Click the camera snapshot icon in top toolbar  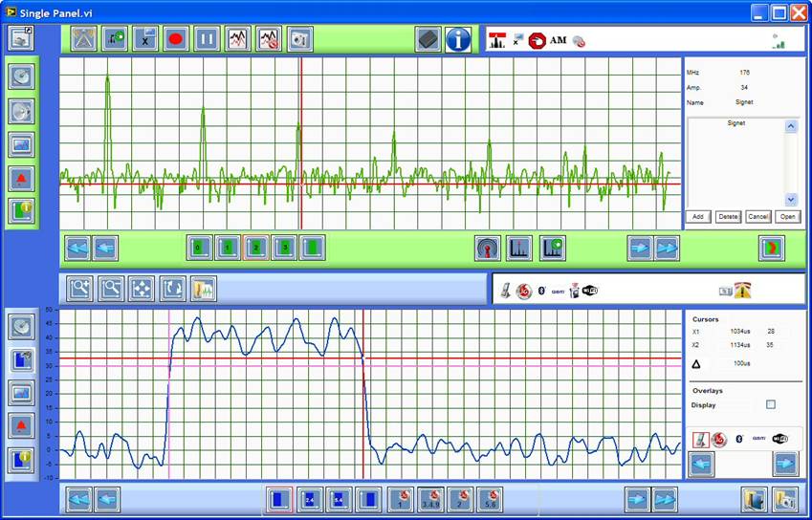[299, 39]
